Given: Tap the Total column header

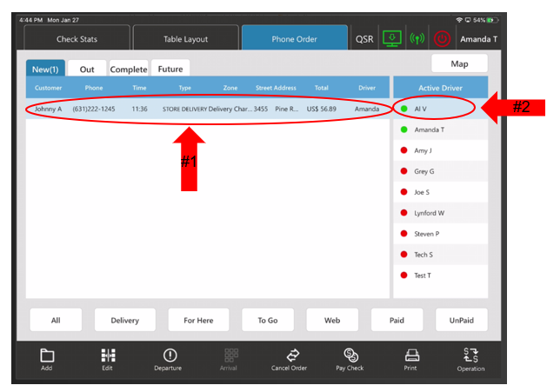Looking at the screenshot, I should pyautogui.click(x=321, y=88).
